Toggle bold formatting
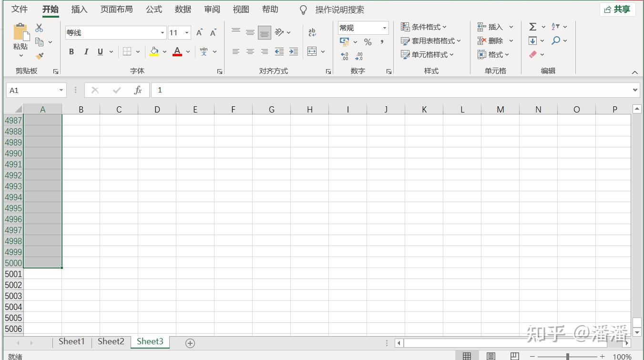The height and width of the screenshot is (360, 644). coord(72,51)
